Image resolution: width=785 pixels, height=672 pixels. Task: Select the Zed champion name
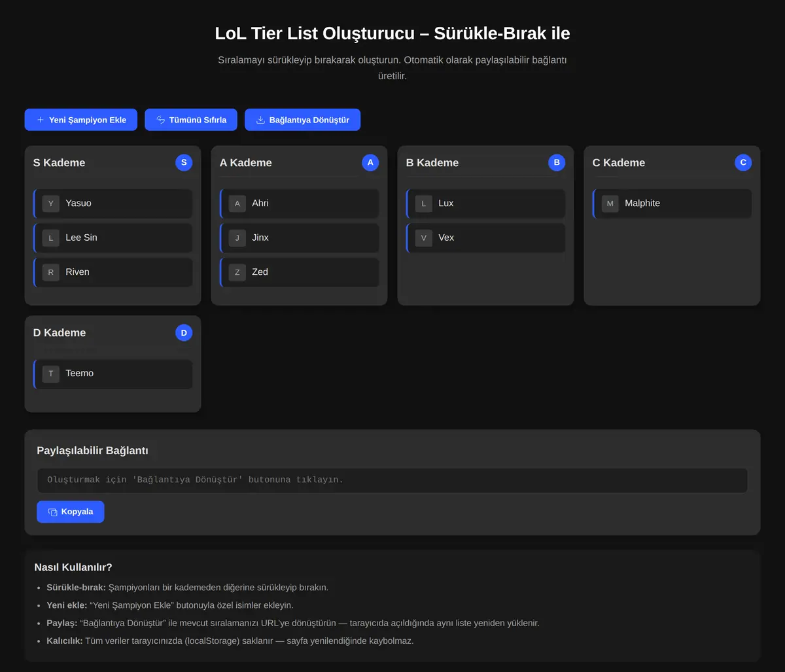pos(260,272)
